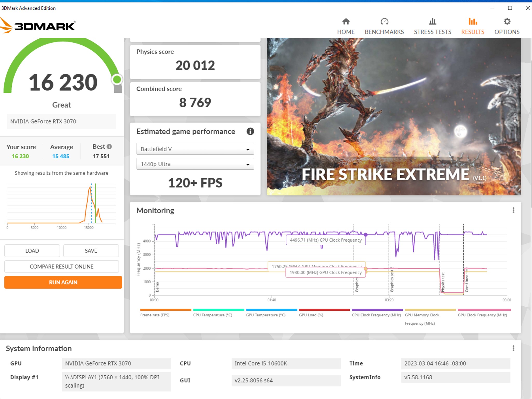Click the GUI version v2.25.8056 s64
532x399 pixels.
[x=286, y=380]
